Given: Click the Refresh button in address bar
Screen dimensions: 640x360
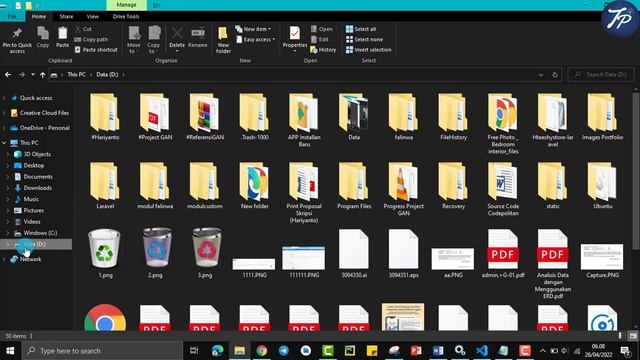Looking at the screenshot, I should coord(555,75).
